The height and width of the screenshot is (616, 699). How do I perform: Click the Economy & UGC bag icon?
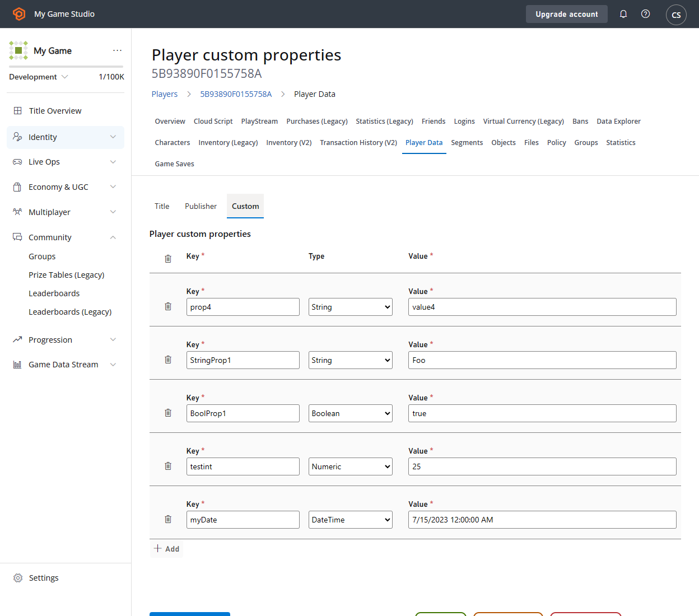[17, 187]
